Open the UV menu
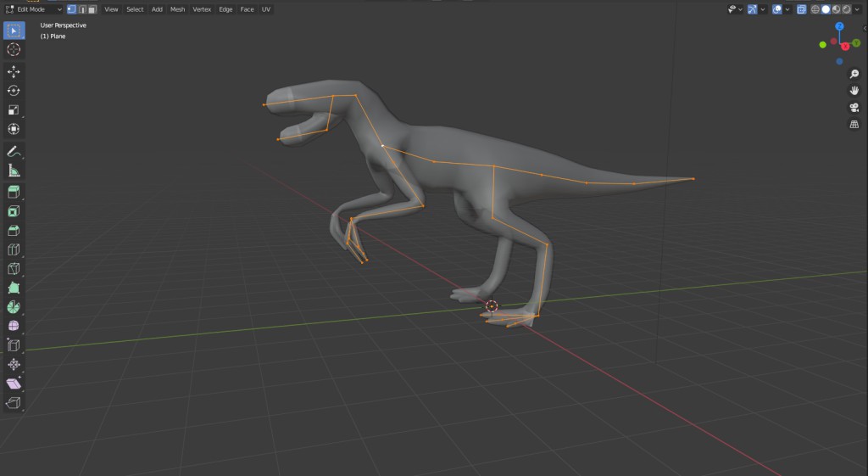The image size is (868, 476). click(266, 9)
